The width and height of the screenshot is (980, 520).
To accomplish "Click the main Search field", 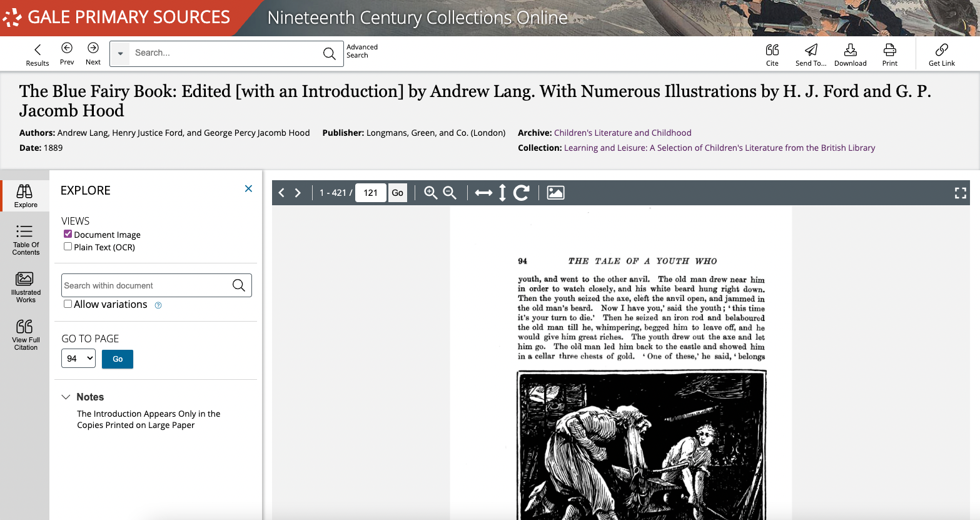I will coord(225,53).
